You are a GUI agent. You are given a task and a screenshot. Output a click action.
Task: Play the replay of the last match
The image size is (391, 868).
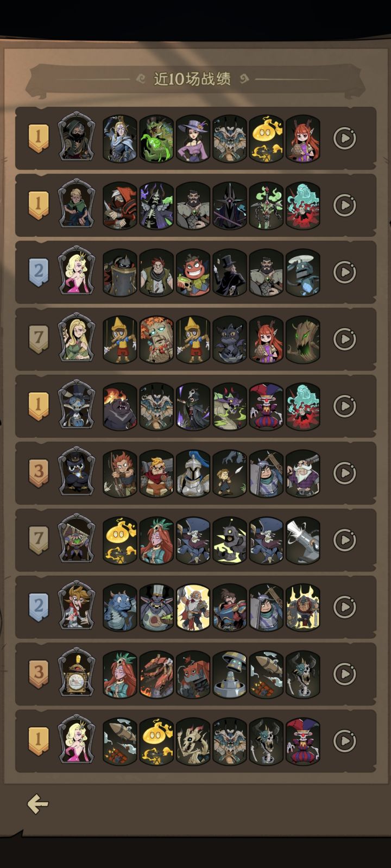344,741
